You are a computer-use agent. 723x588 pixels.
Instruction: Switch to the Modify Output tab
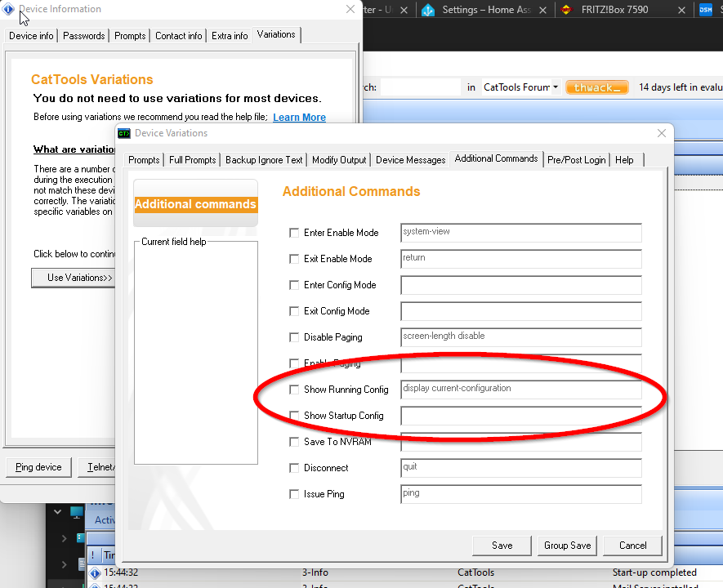pos(339,160)
